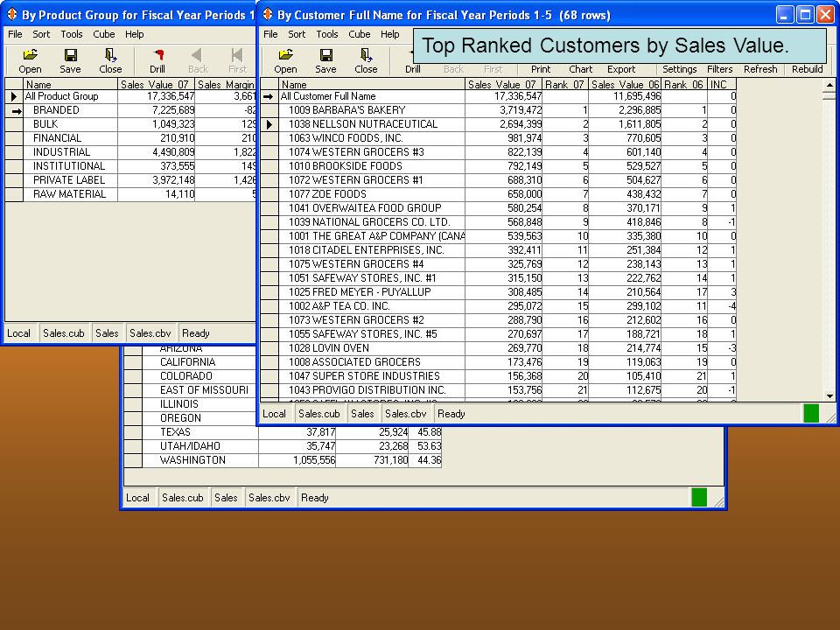Select row 1047 SUPER STORE INDUSTRIES
The height and width of the screenshot is (630, 840).
(498, 376)
